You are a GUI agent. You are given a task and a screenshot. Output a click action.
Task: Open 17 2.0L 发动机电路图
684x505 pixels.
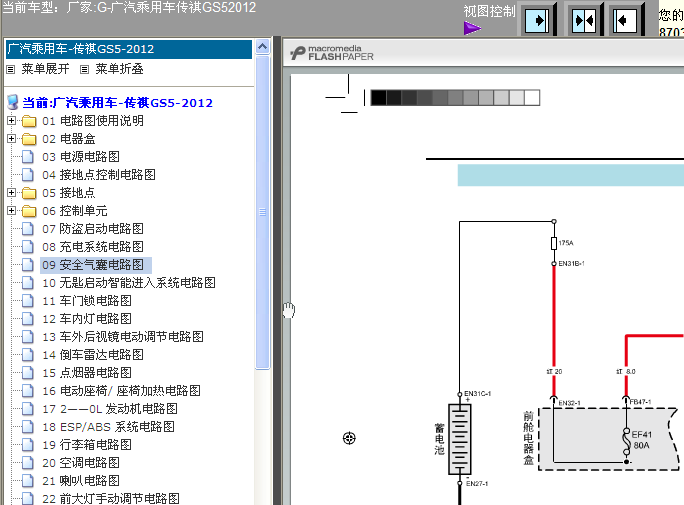tap(109, 409)
